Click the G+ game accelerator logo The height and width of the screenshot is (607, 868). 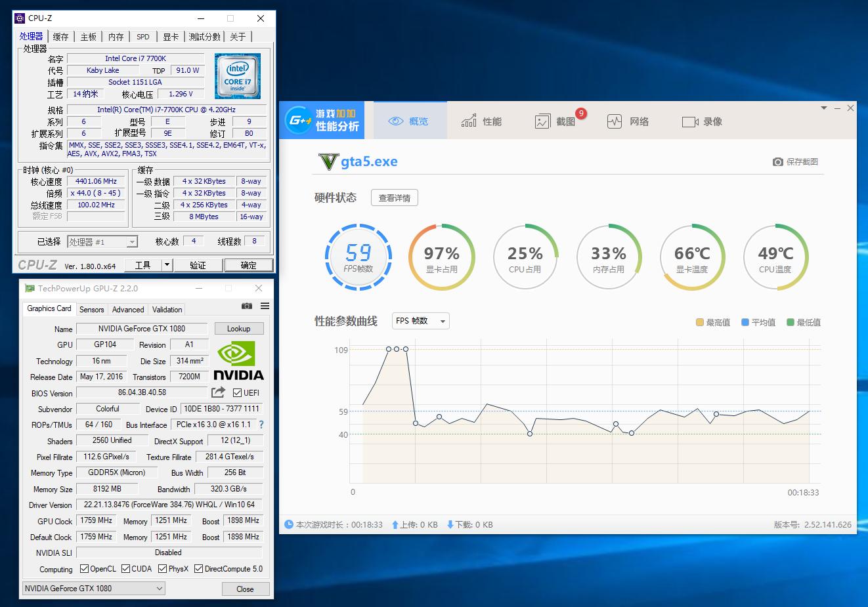pos(298,121)
